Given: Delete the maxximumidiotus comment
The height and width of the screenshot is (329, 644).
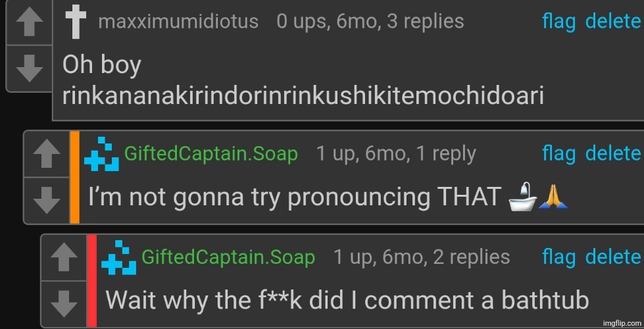Looking at the screenshot, I should [613, 21].
